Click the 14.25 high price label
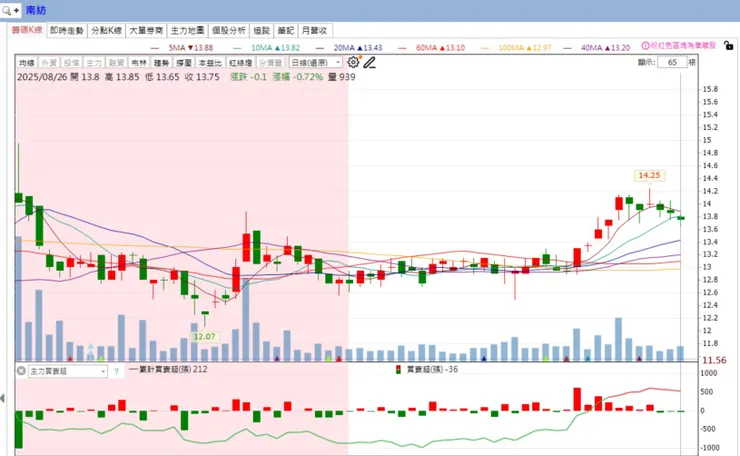This screenshot has width=740, height=456. pyautogui.click(x=649, y=176)
